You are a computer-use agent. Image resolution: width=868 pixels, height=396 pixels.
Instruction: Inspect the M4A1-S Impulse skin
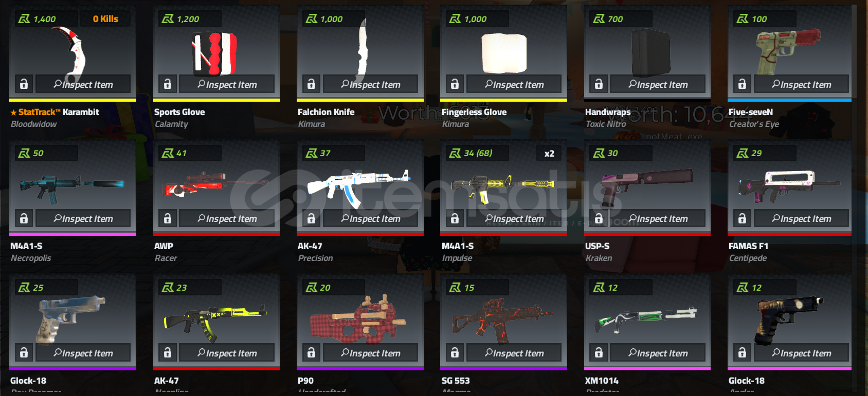click(x=514, y=218)
